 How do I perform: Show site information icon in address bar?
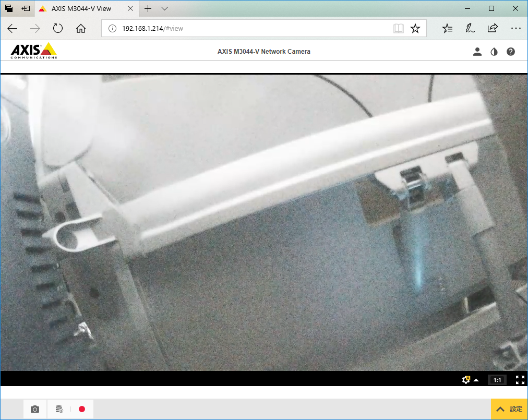[x=113, y=28]
